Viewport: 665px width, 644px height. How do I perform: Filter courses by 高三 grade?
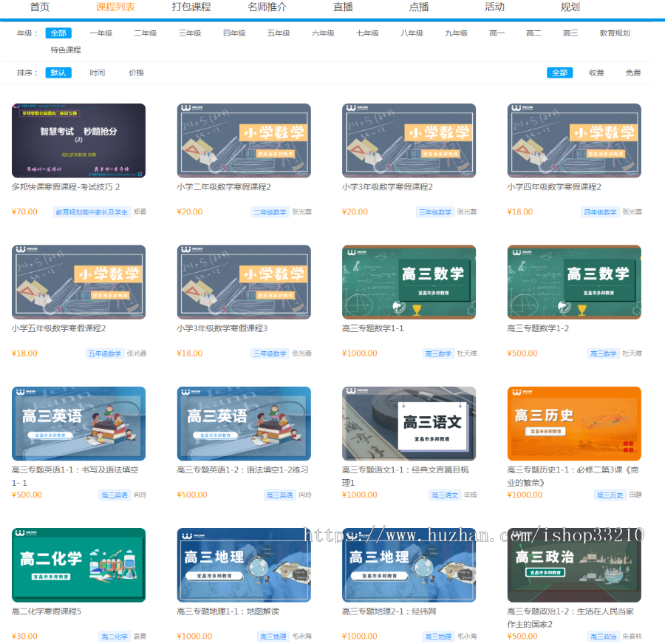point(570,33)
